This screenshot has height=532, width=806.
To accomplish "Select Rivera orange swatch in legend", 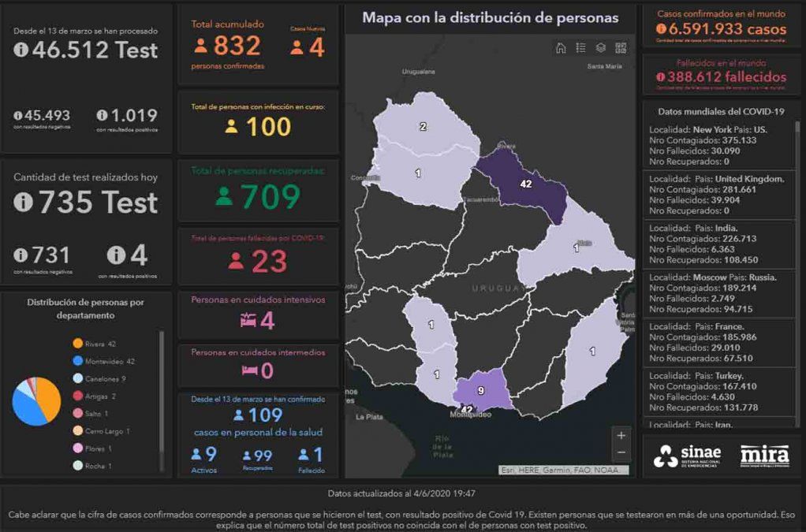I will (x=77, y=344).
